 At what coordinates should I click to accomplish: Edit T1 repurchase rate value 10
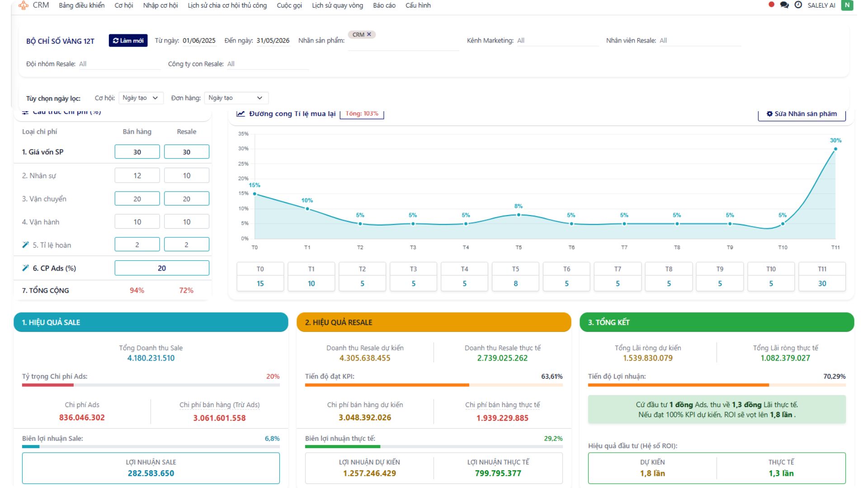click(x=311, y=284)
